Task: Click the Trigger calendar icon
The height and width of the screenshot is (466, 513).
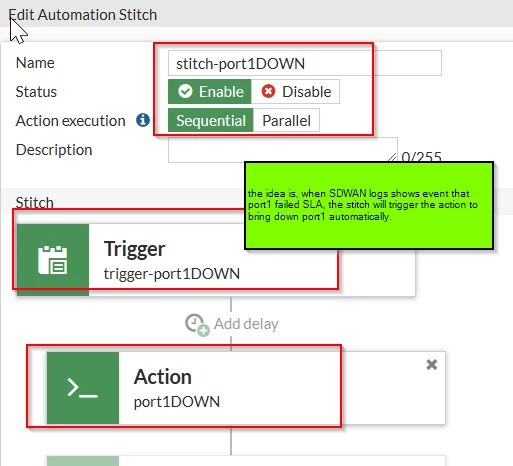Action: tap(53, 260)
